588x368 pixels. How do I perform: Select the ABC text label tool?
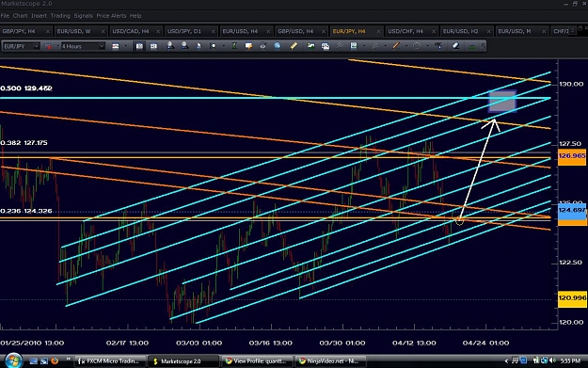pos(438,46)
